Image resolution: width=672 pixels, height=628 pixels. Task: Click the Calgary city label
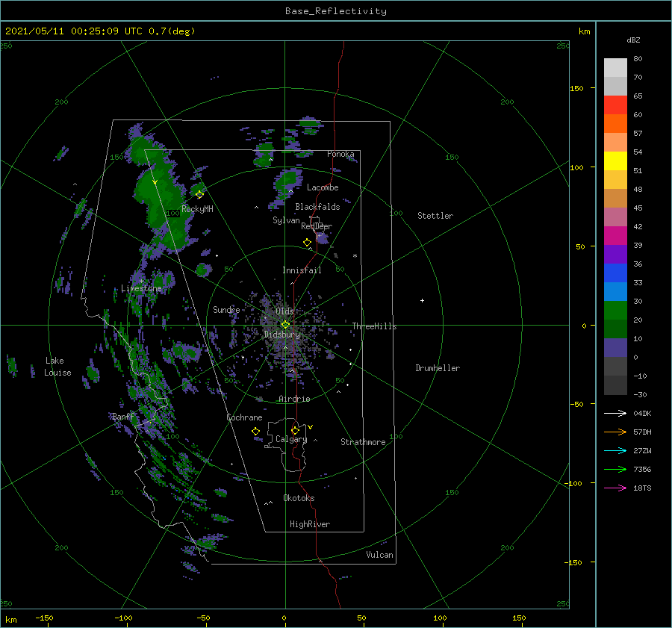click(x=291, y=439)
